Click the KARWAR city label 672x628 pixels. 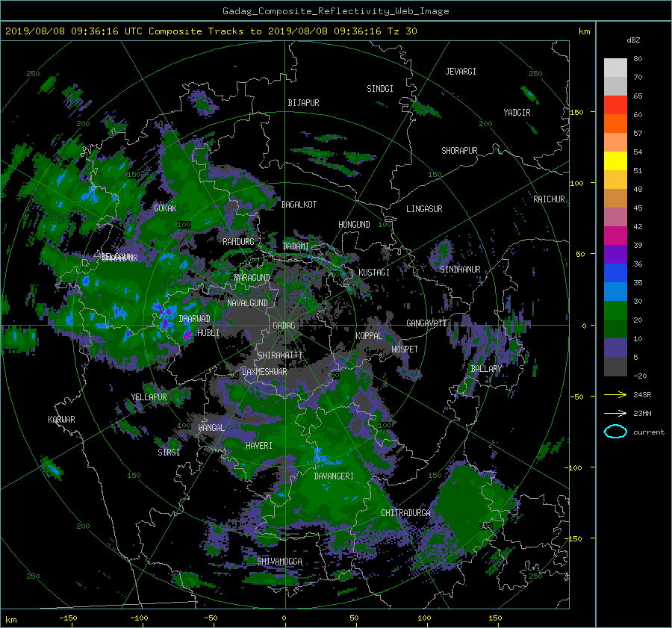[x=61, y=420]
